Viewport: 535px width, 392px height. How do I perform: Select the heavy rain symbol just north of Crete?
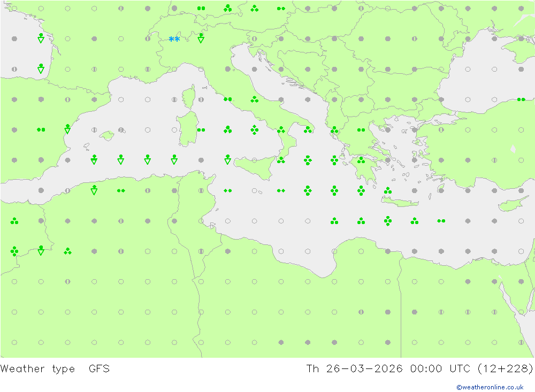(x=388, y=190)
